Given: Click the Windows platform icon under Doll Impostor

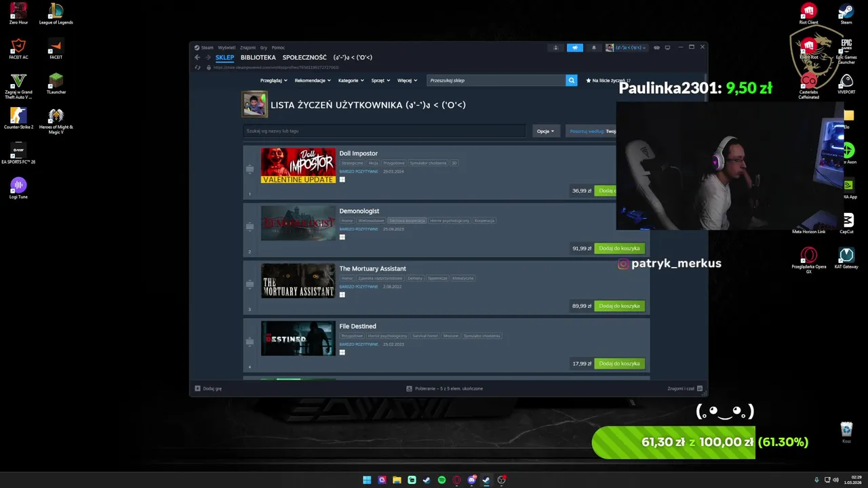Looking at the screenshot, I should [x=342, y=180].
